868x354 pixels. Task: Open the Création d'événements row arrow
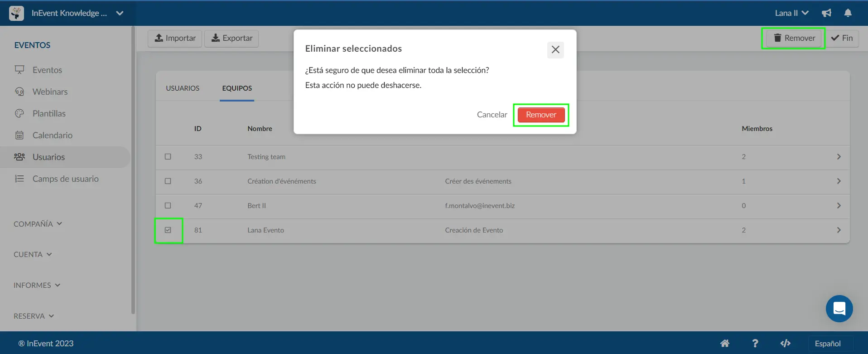[x=839, y=181]
